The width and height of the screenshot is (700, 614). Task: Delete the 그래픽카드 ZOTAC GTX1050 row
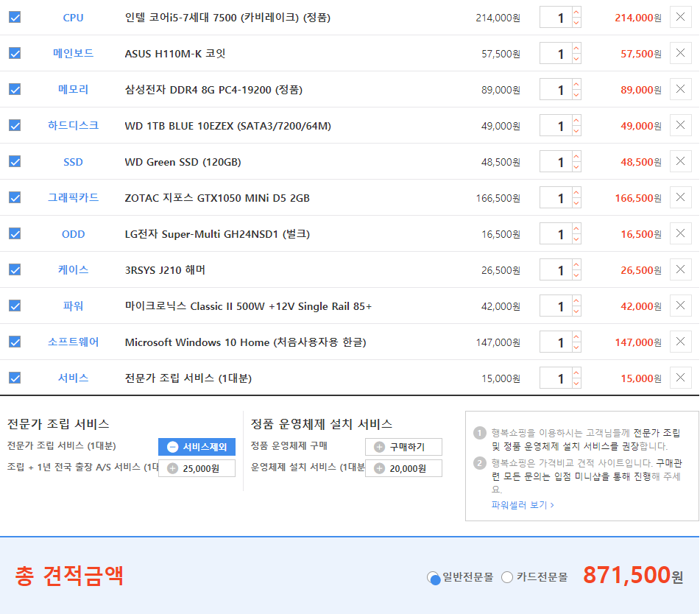(680, 197)
